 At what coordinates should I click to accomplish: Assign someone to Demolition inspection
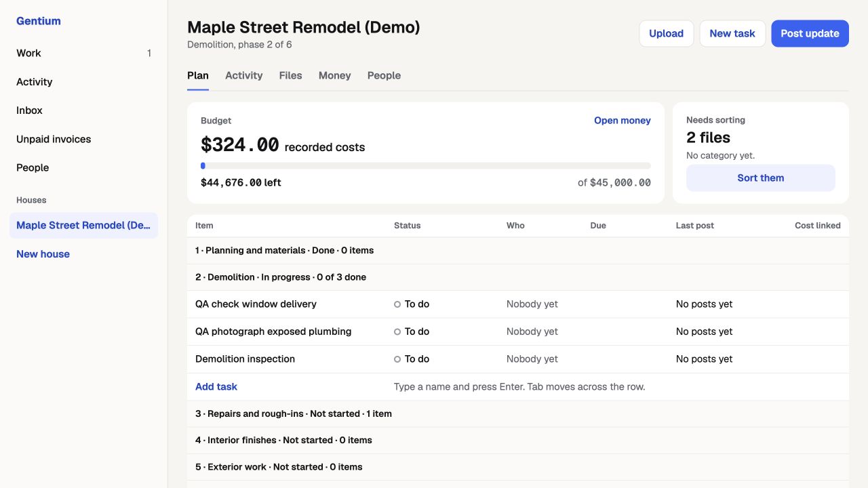click(x=532, y=359)
